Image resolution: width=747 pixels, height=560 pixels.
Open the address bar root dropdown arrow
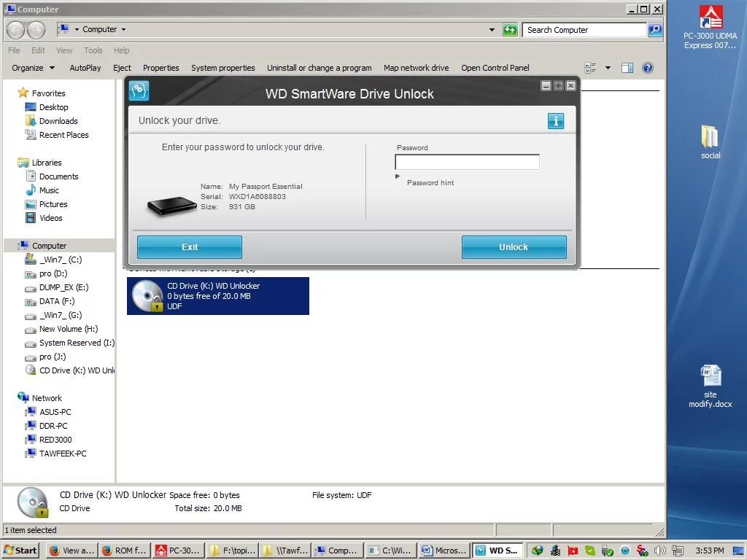coord(76,29)
